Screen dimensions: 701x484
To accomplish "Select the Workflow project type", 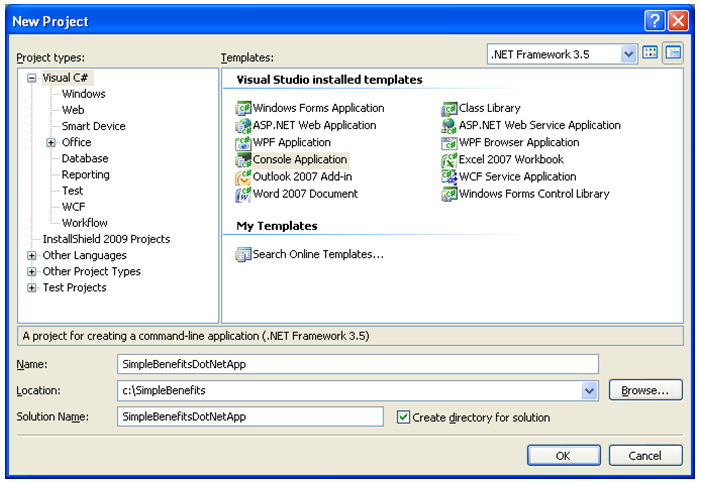I will pyautogui.click(x=84, y=223).
